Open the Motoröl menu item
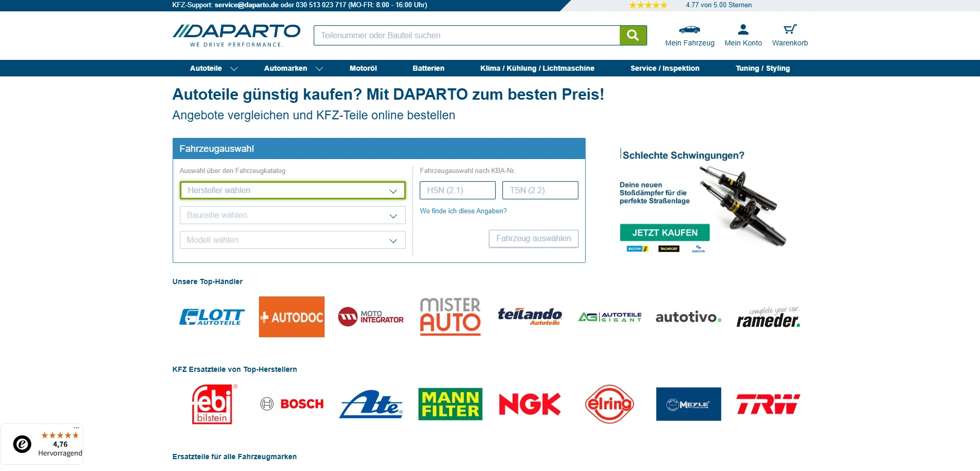The width and height of the screenshot is (980, 471). pyautogui.click(x=363, y=68)
